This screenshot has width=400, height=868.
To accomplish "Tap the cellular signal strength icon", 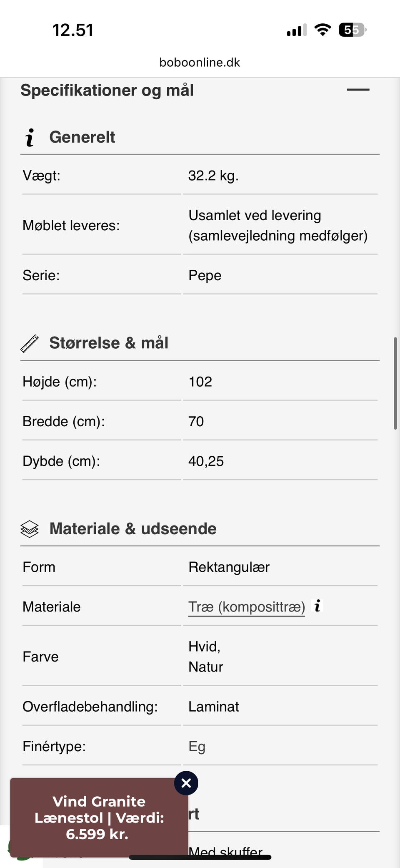I will [296, 30].
